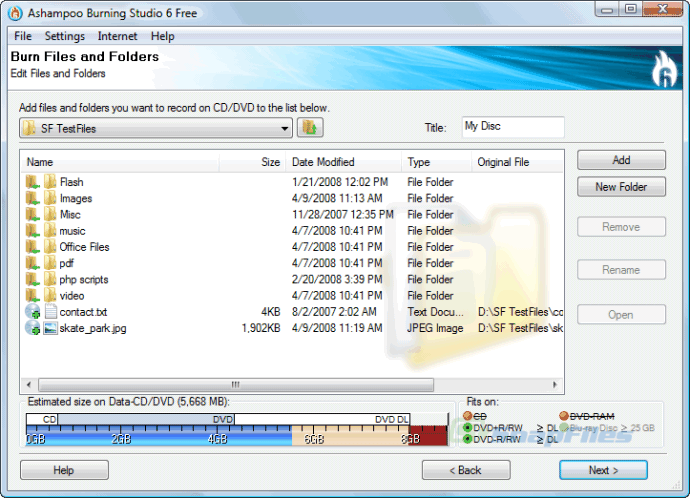
Task: Sort by the Name column header
Action: coord(120,162)
